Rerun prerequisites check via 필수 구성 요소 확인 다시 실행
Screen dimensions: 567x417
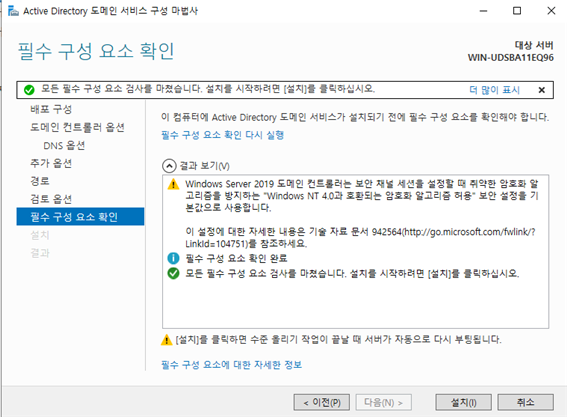222,135
